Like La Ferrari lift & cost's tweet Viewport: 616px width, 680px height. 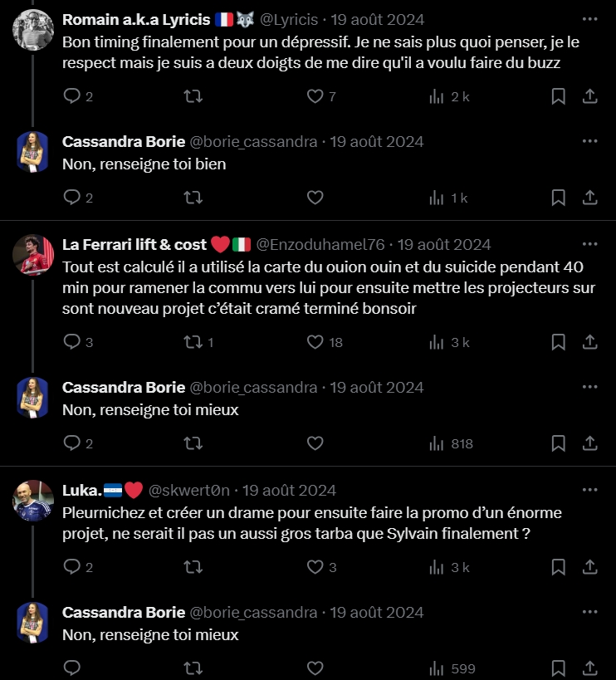tap(315, 342)
